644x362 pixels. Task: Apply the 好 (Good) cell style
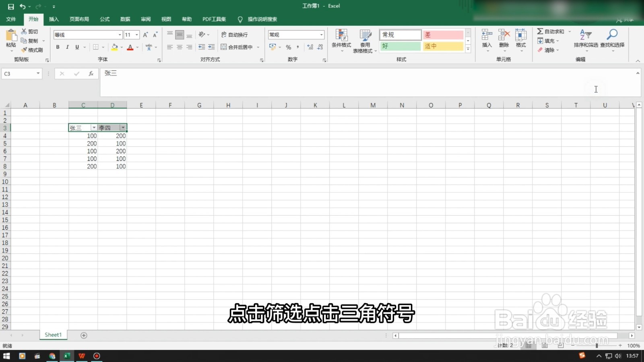click(x=400, y=46)
